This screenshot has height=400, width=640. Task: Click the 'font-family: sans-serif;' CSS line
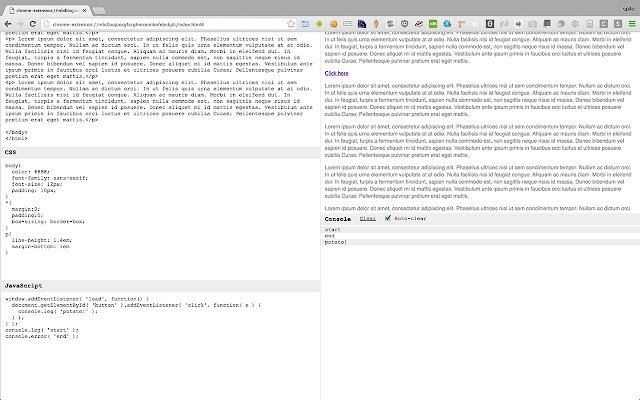[49, 178]
